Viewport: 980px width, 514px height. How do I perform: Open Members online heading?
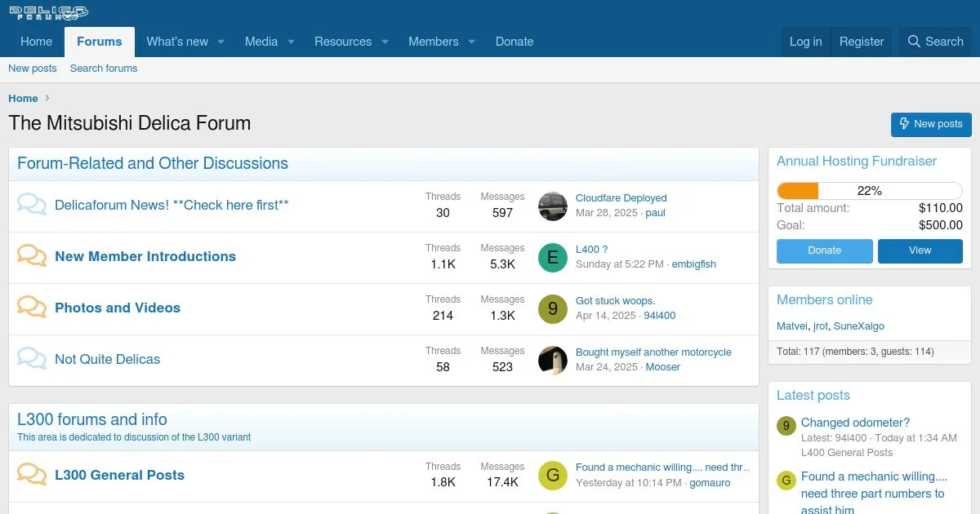(825, 300)
